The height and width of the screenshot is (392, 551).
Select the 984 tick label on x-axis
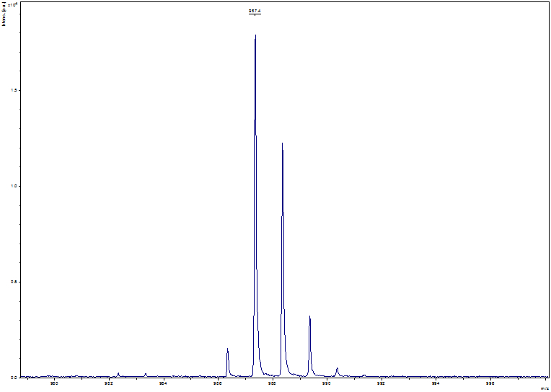(163, 384)
